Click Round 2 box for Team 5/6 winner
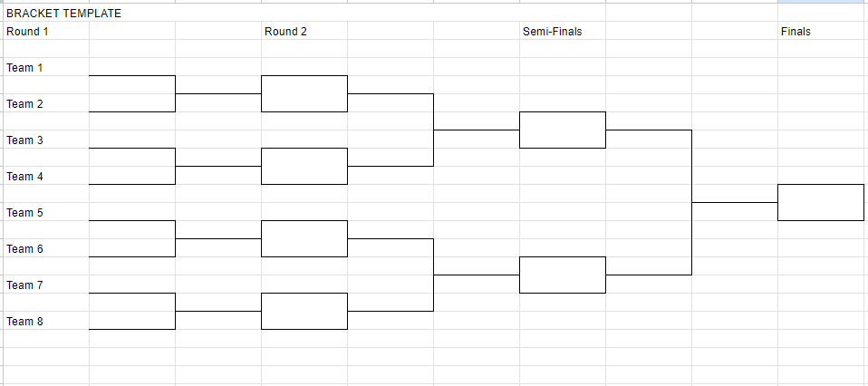The image size is (868, 386). click(x=304, y=238)
